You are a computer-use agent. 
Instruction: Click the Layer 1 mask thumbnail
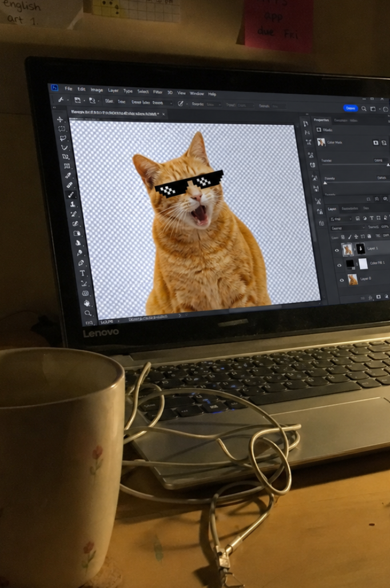pyautogui.click(x=361, y=249)
